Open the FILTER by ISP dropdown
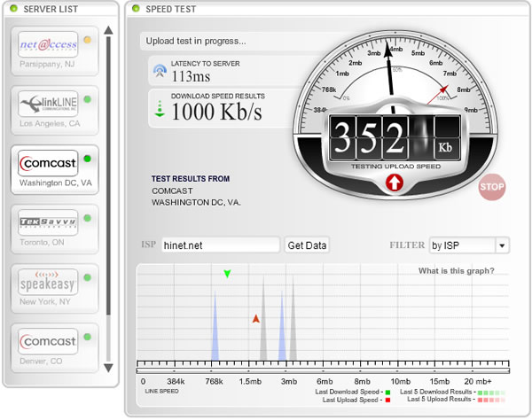 click(468, 245)
